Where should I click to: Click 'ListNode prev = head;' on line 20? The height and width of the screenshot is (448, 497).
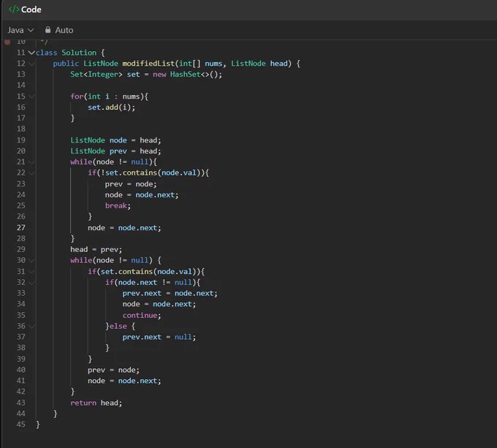tap(115, 151)
